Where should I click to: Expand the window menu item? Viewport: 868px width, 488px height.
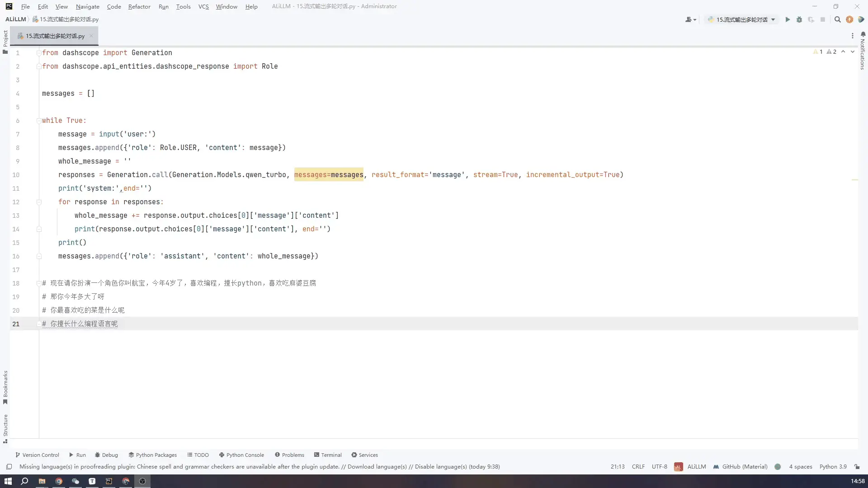tap(226, 7)
